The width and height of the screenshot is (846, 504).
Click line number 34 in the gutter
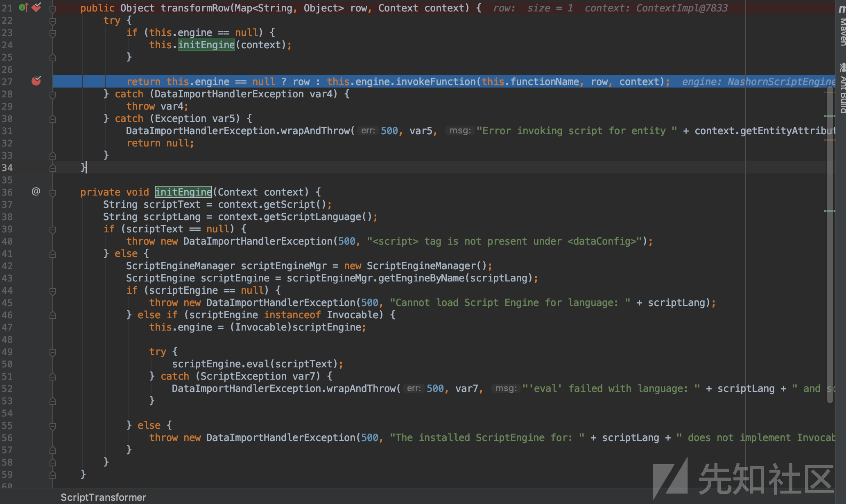(x=7, y=168)
